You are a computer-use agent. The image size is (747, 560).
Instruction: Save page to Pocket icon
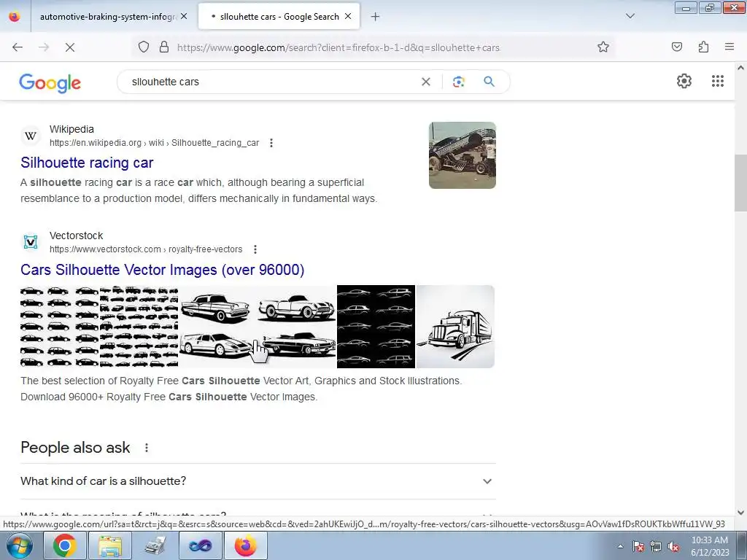[676, 47]
